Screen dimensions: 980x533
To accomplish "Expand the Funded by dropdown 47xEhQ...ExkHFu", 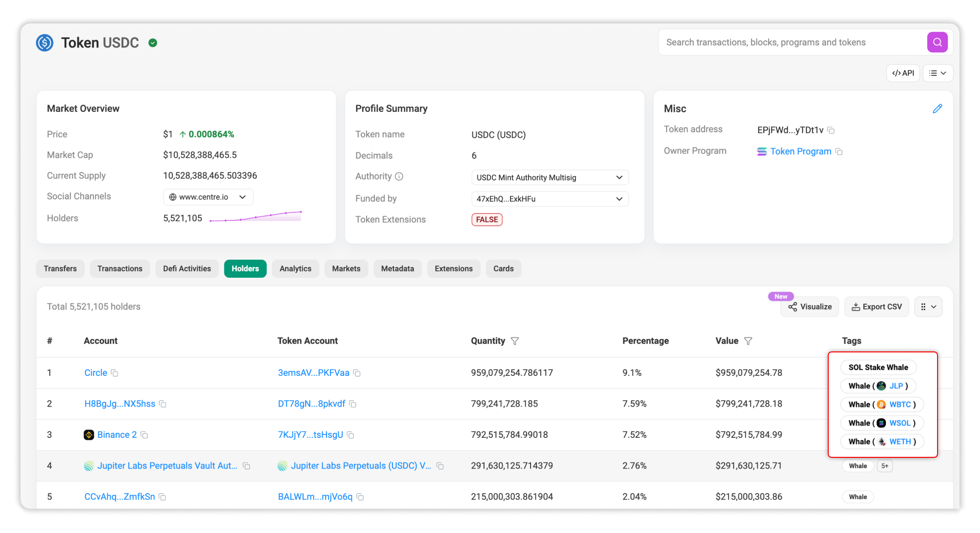I will [619, 199].
